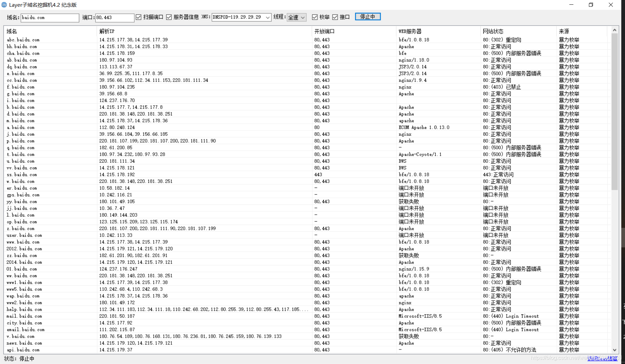The height and width of the screenshot is (364, 625).
Task: Click the Apache-Coyote/1.1 server cell
Action: tap(420, 154)
